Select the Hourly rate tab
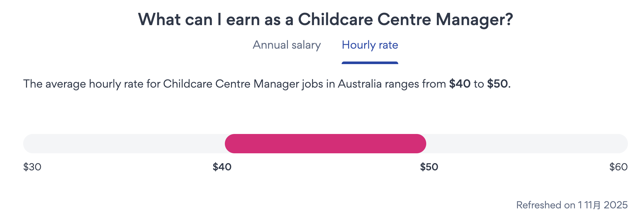The width and height of the screenshot is (644, 219). coord(370,45)
